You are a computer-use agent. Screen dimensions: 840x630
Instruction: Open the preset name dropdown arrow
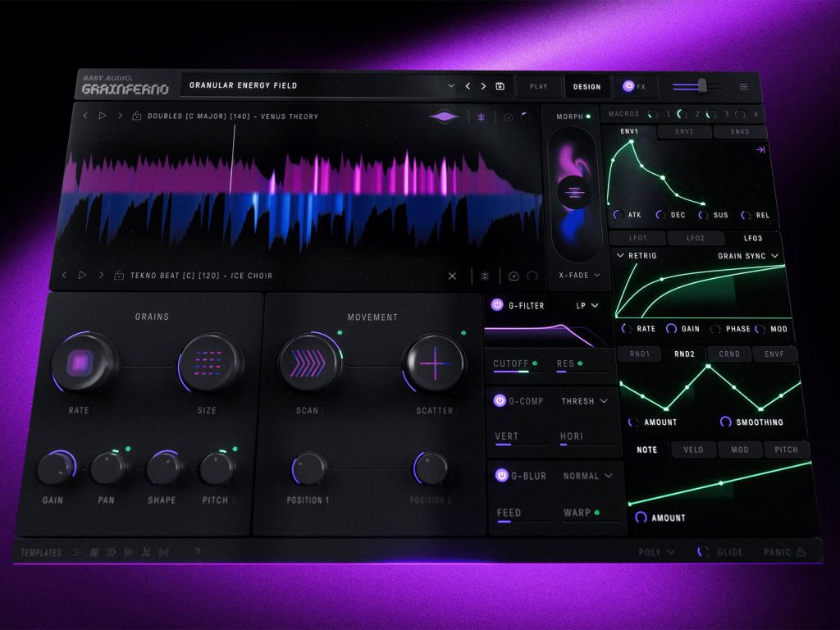[451, 85]
